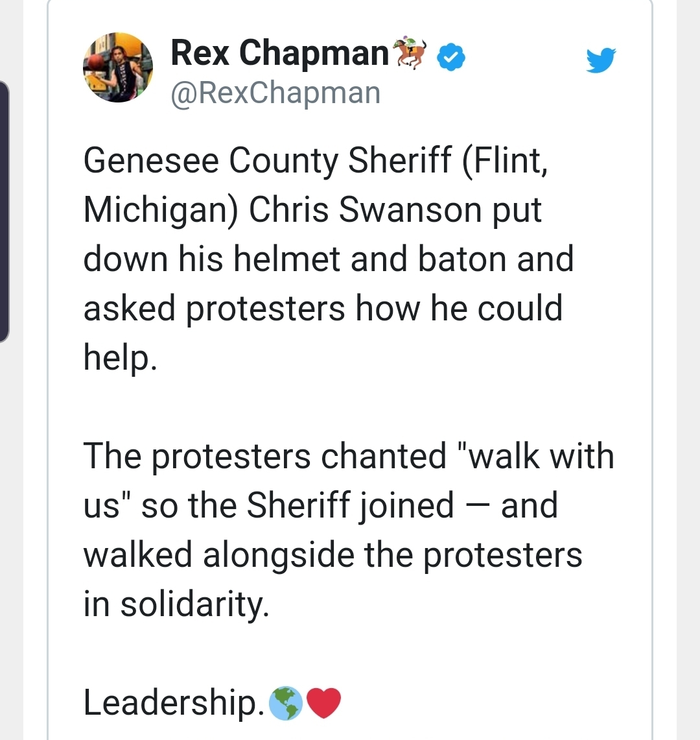Click the globe emoji after Leadership
This screenshot has width=700, height=740.
pyautogui.click(x=285, y=702)
